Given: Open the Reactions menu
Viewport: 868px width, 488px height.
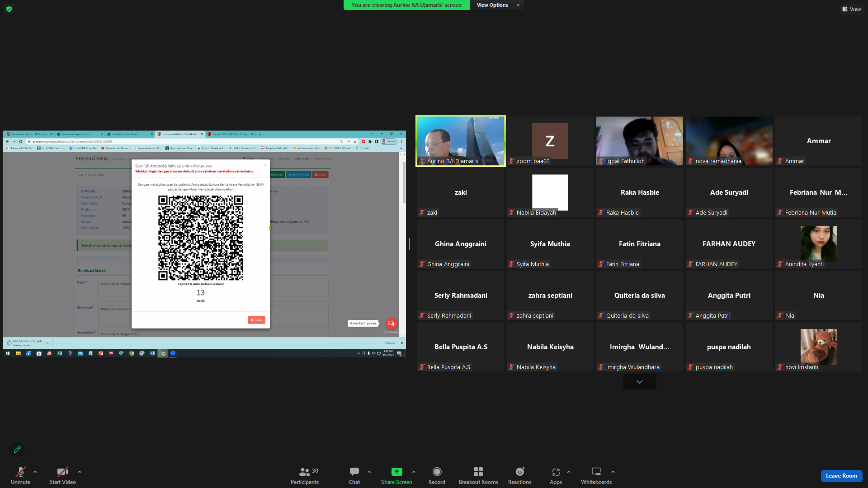Looking at the screenshot, I should point(519,476).
